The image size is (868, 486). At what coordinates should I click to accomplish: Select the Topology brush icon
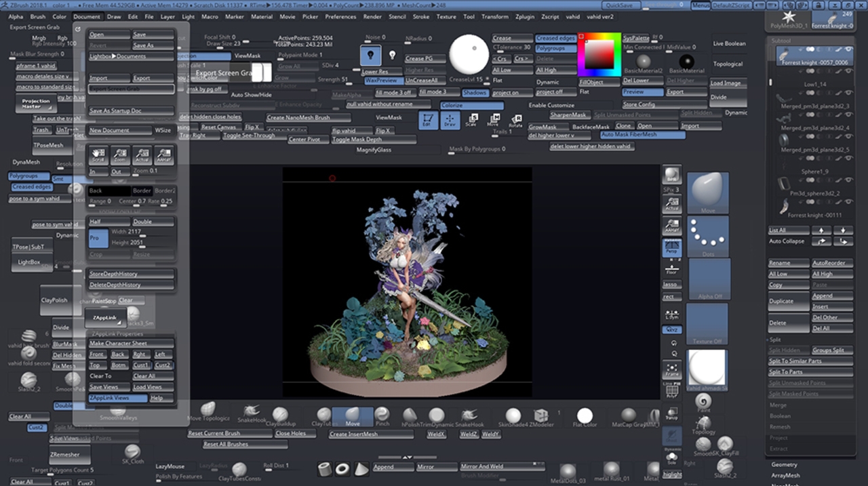pos(703,426)
